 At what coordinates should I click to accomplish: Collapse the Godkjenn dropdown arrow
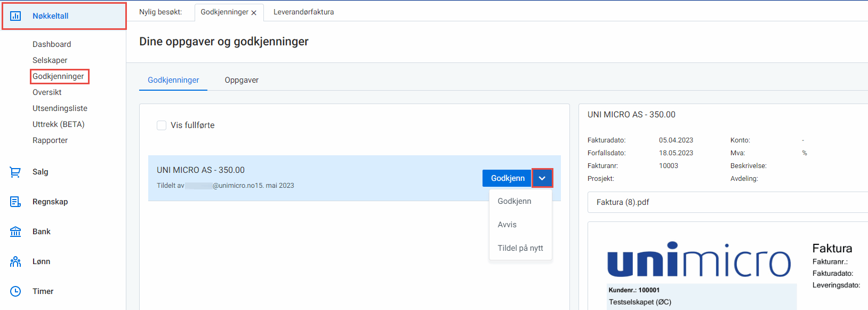542,178
